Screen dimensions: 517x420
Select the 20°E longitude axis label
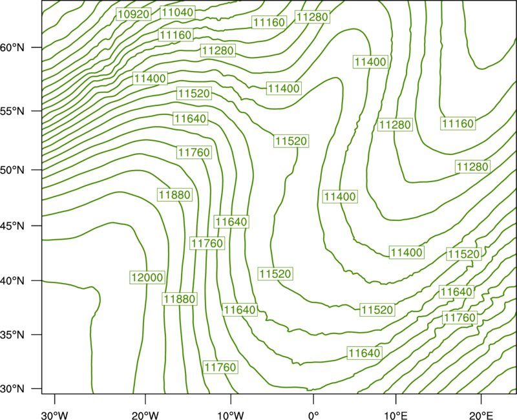pos(481,415)
